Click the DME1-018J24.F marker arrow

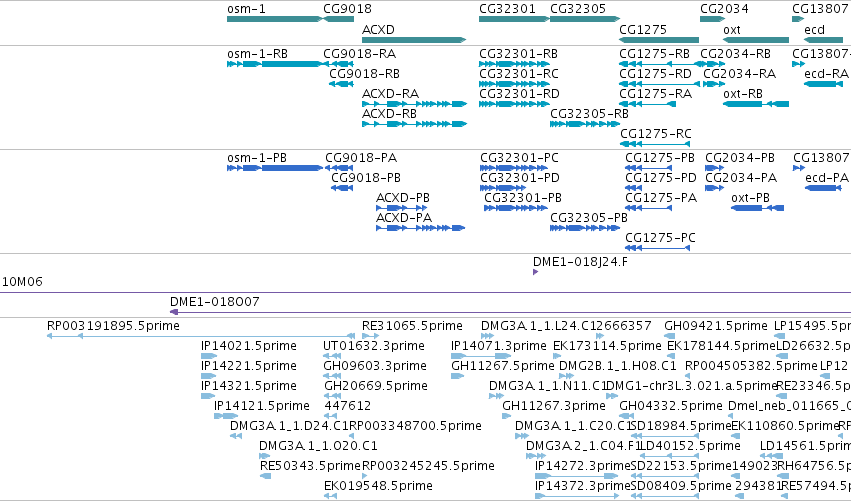[536, 272]
